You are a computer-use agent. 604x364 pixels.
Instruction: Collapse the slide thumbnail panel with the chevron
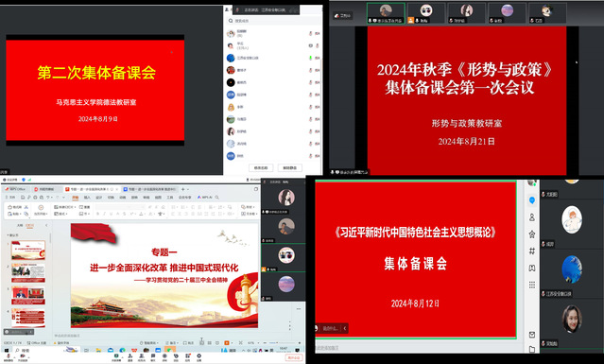(46, 225)
